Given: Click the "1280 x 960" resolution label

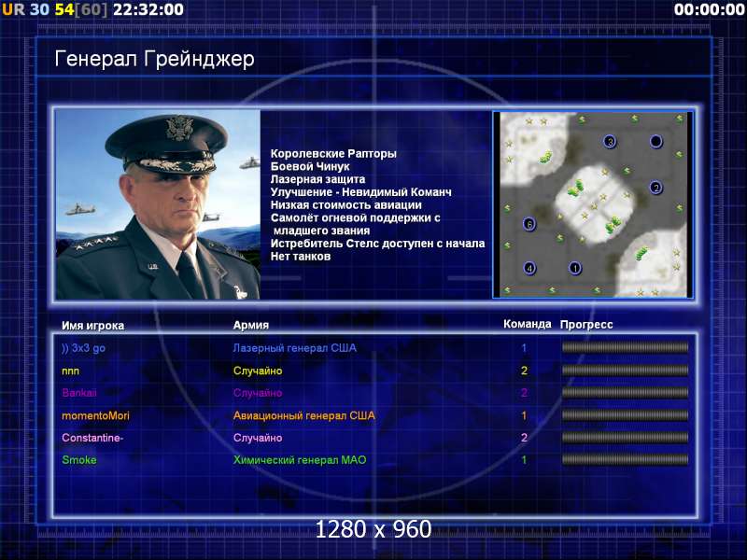Looking at the screenshot, I should point(373,529).
